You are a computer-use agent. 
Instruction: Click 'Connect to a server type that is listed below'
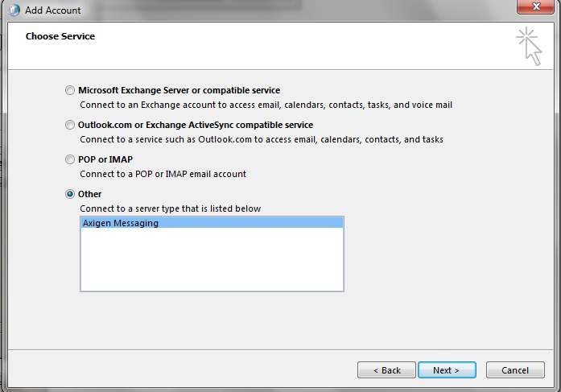click(171, 208)
